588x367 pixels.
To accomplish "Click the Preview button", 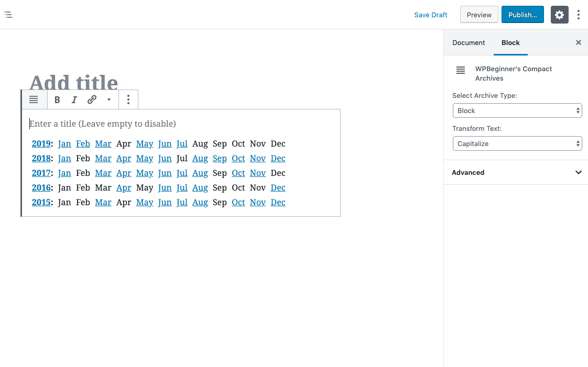I will pyautogui.click(x=479, y=15).
